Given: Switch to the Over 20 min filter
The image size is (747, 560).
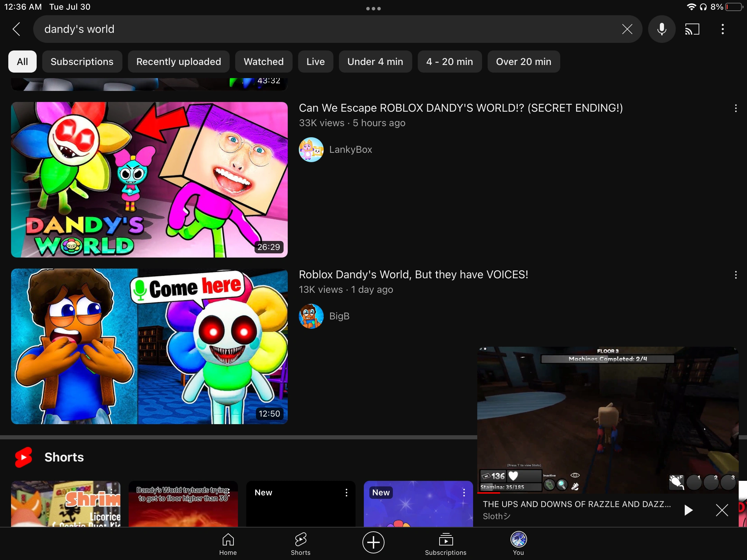Looking at the screenshot, I should pyautogui.click(x=523, y=62).
